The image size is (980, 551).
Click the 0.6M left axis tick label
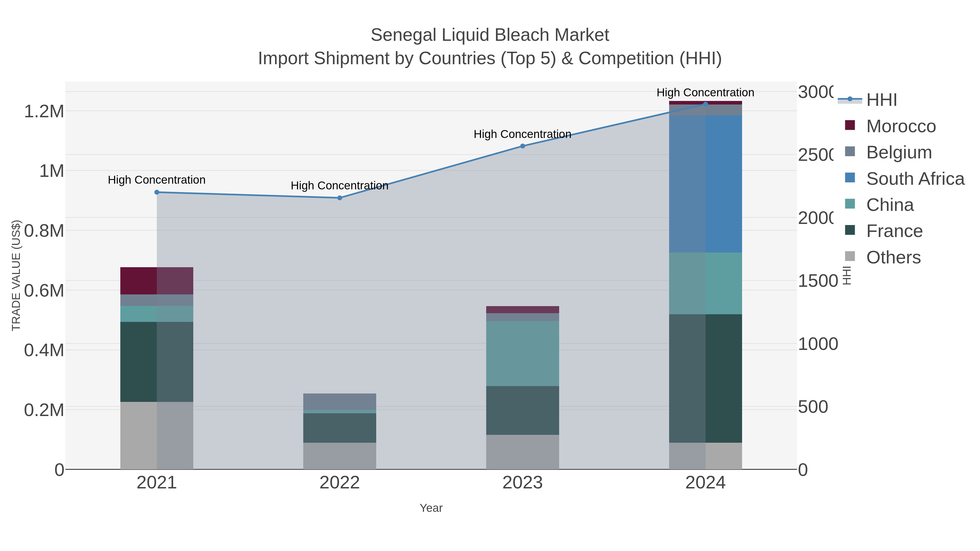pyautogui.click(x=44, y=291)
